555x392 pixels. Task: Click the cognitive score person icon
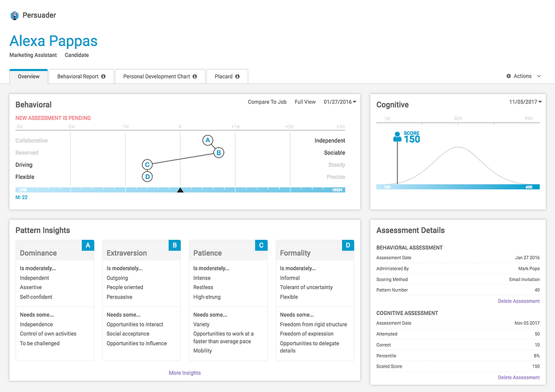(x=397, y=137)
